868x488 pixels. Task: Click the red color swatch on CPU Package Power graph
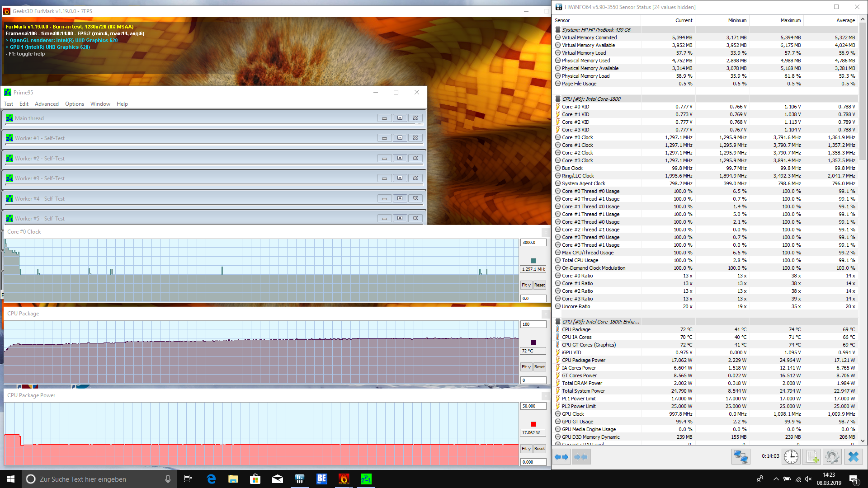533,424
